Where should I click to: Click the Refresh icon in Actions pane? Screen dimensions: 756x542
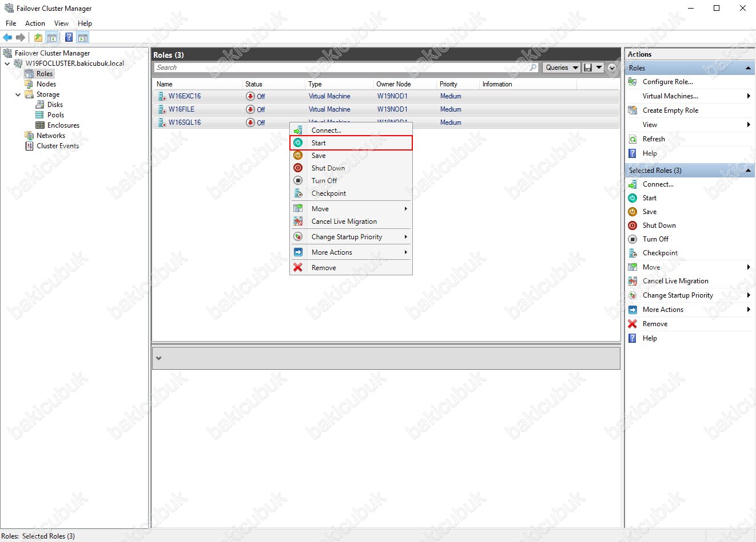tap(632, 139)
